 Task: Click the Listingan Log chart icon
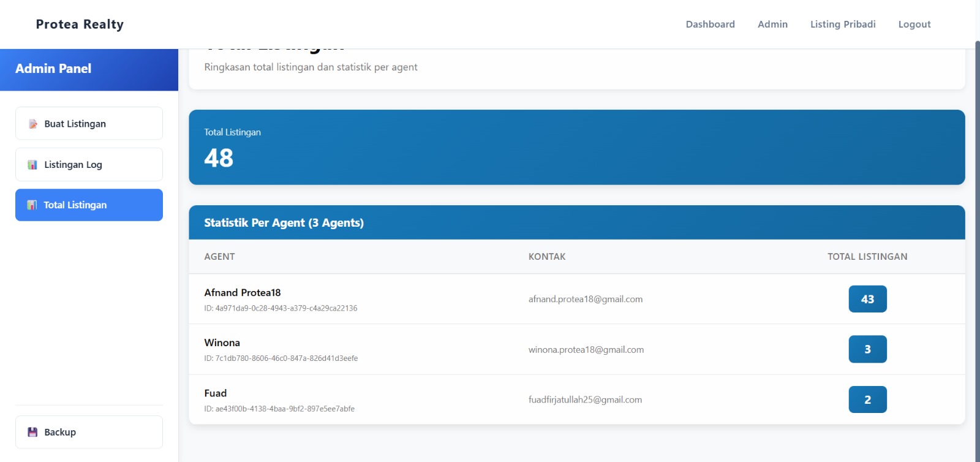[33, 165]
